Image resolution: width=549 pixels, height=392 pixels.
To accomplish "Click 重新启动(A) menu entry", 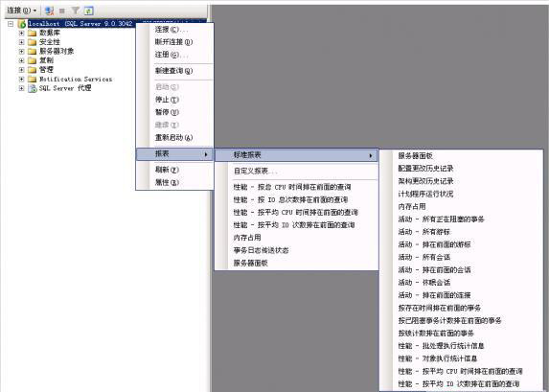I will click(x=174, y=137).
